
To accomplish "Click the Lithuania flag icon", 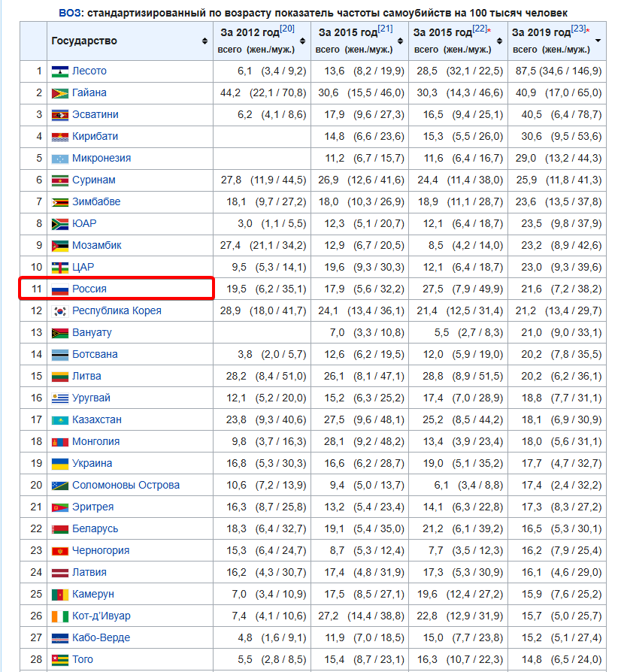I will coord(59,377).
